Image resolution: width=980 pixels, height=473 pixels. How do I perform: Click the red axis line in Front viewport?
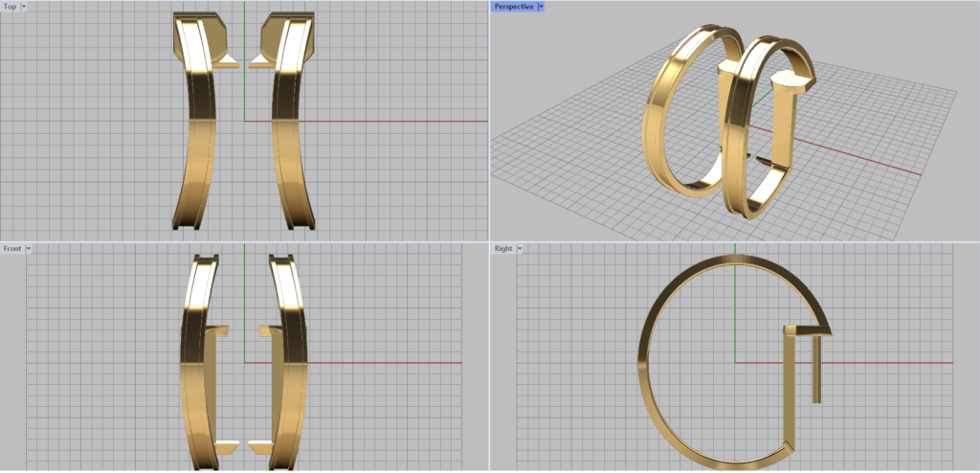tap(402, 363)
